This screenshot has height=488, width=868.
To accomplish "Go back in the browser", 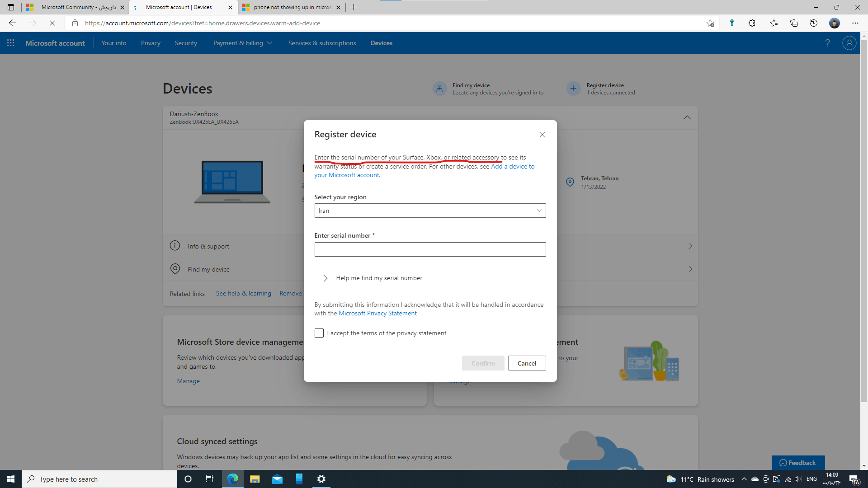I will click(13, 23).
